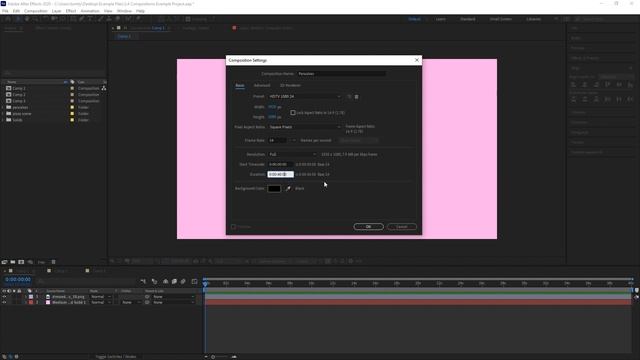Enable motion blur icon in timeline

(183, 281)
